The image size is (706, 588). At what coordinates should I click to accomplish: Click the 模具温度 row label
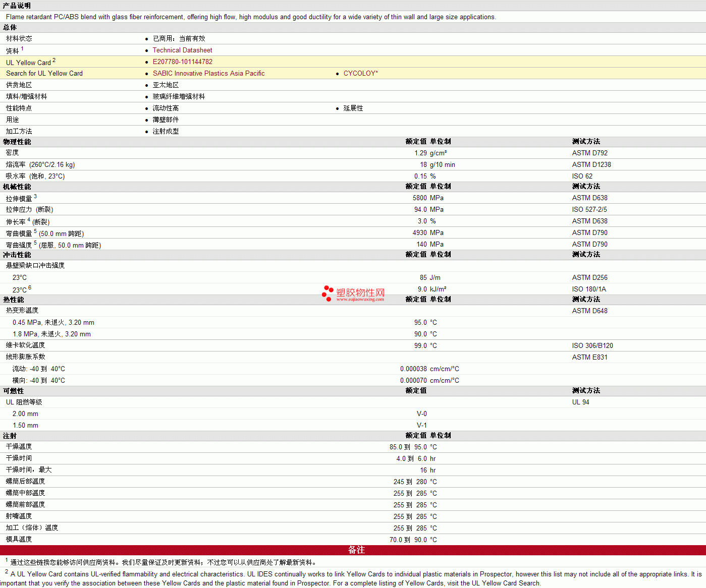pyautogui.click(x=19, y=539)
